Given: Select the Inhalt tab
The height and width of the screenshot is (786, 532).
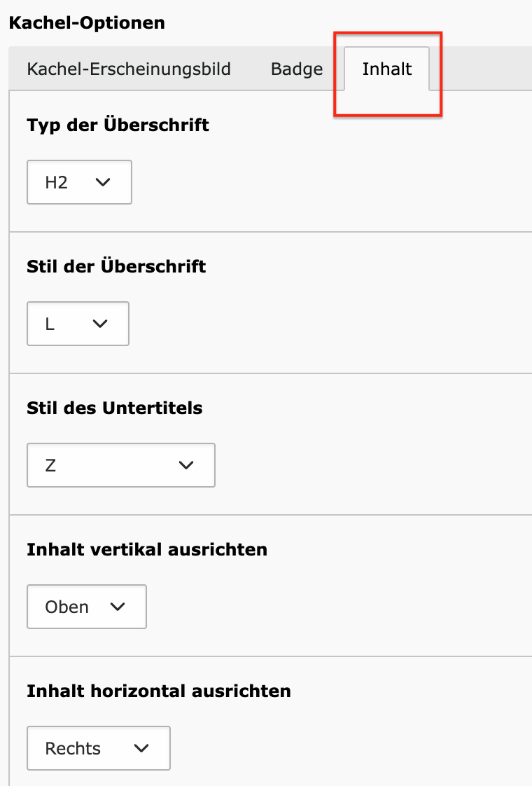Looking at the screenshot, I should tap(387, 69).
